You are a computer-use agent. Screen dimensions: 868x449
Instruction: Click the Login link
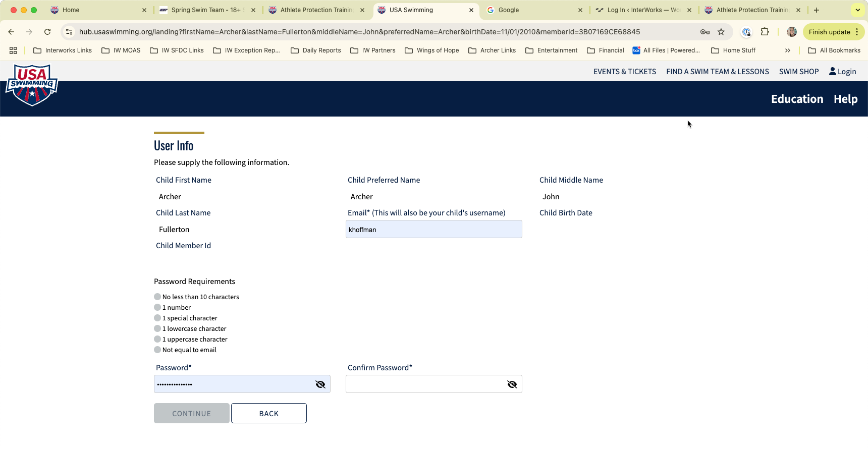(843, 72)
